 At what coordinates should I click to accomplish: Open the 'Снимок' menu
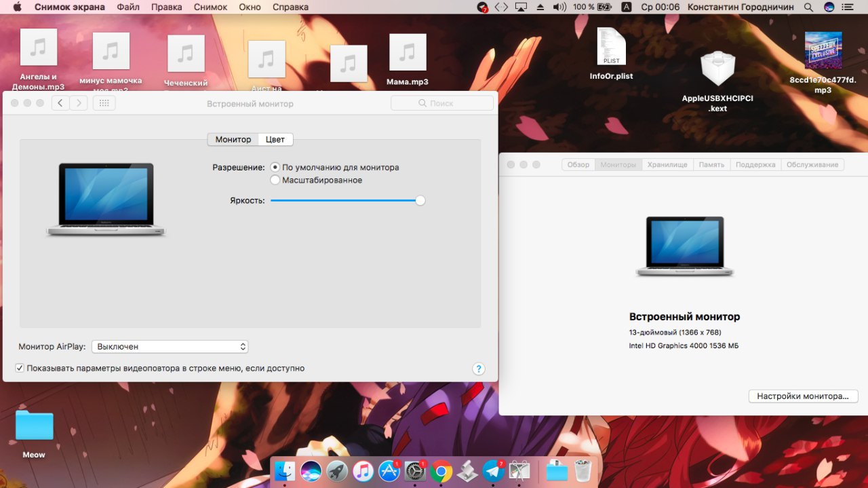(x=210, y=7)
